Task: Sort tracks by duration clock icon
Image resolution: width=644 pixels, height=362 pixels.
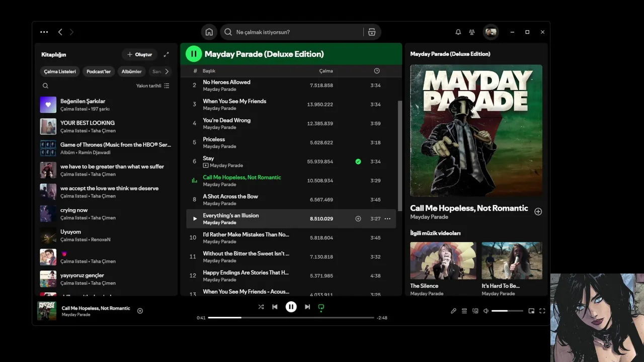Action: (377, 71)
